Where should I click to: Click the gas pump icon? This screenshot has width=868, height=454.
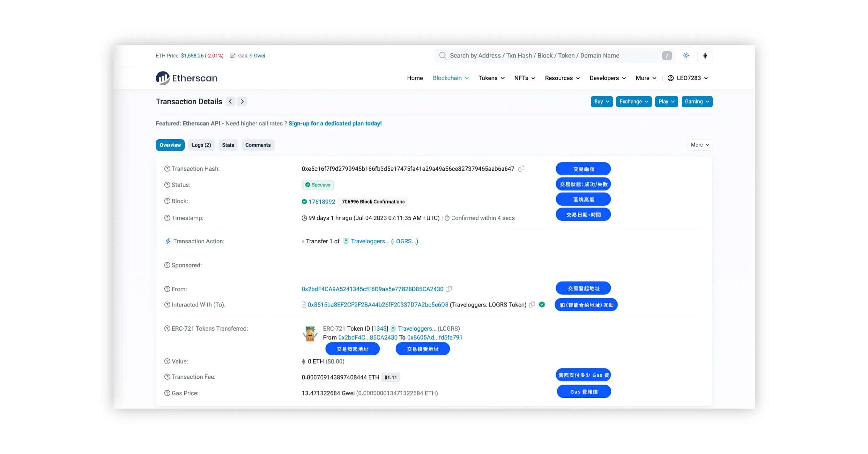click(x=233, y=56)
